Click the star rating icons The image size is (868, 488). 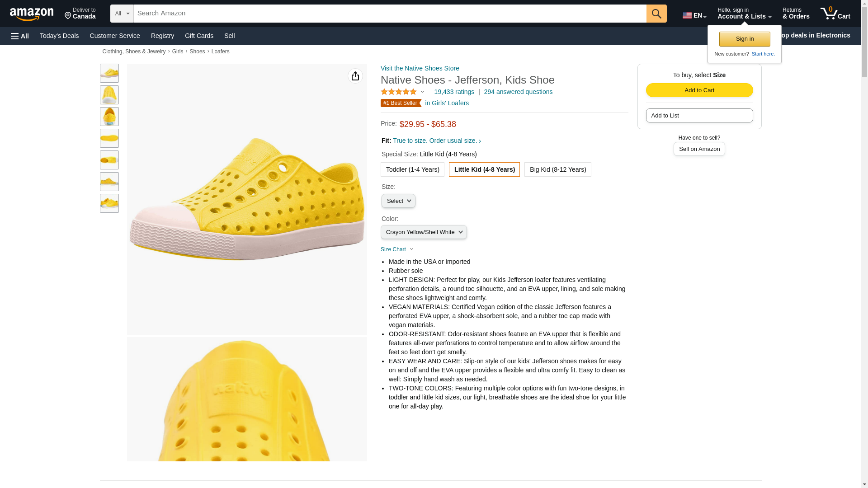(399, 92)
